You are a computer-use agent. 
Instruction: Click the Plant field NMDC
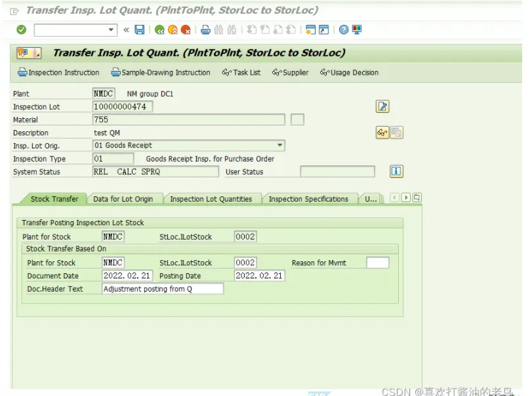point(104,93)
